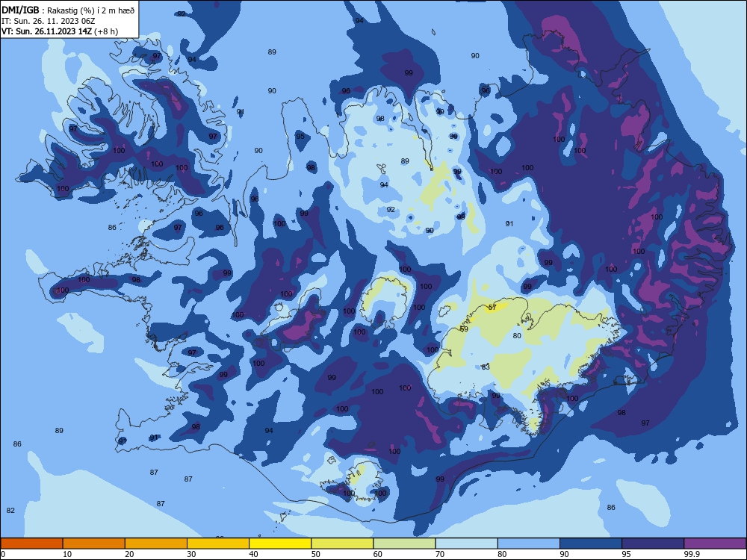Click the '82' value near the southwest corner
The width and height of the screenshot is (747, 560).
coord(10,511)
